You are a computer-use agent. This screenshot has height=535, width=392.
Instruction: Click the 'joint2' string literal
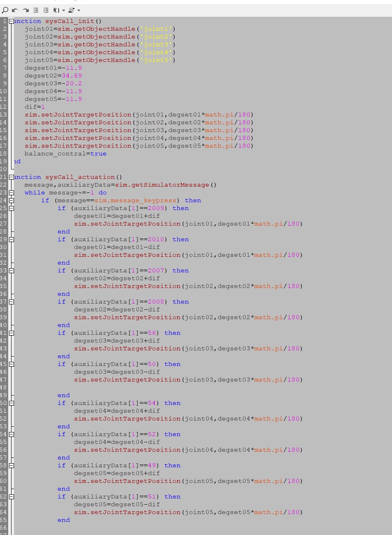pos(156,37)
